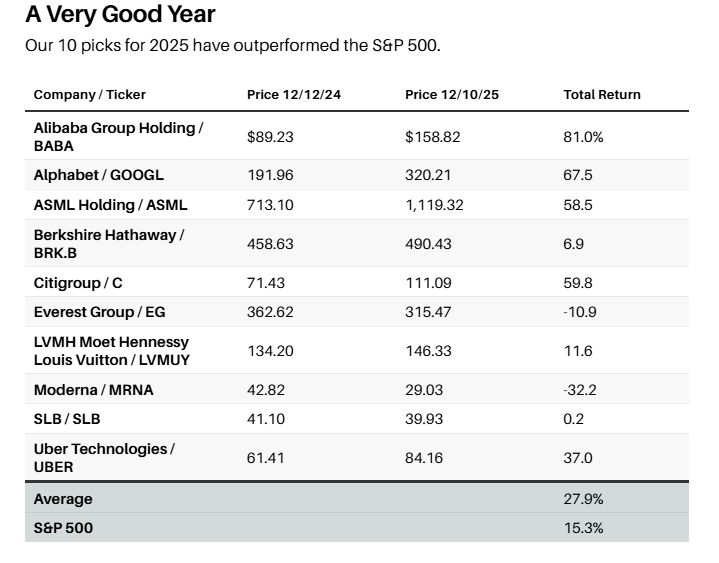The width and height of the screenshot is (719, 563).
Task: Select the Everest Group / EG row label
Action: (99, 312)
